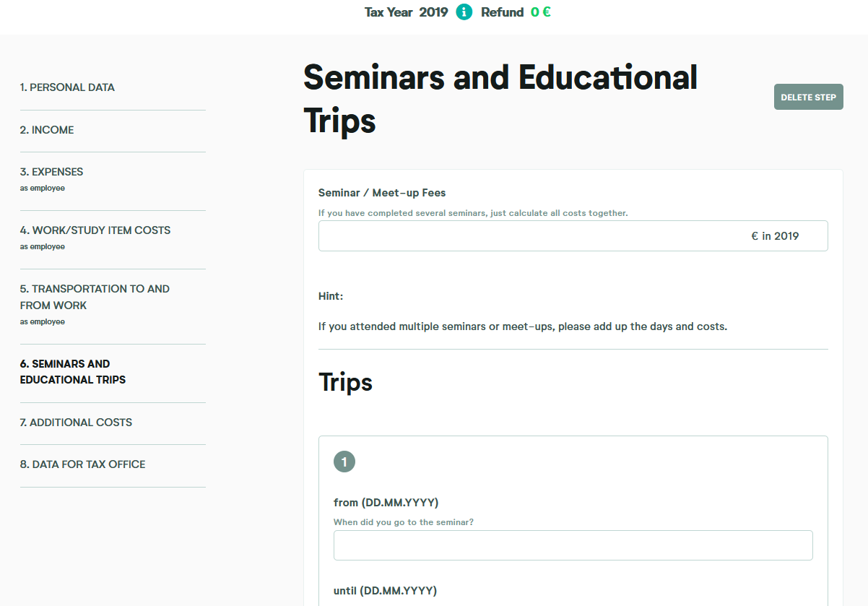
Task: Navigate to Work/Study Item Costs step
Action: [95, 230]
